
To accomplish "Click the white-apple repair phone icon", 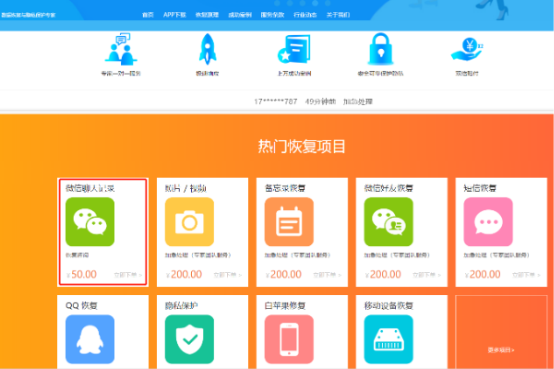I will point(289,339).
